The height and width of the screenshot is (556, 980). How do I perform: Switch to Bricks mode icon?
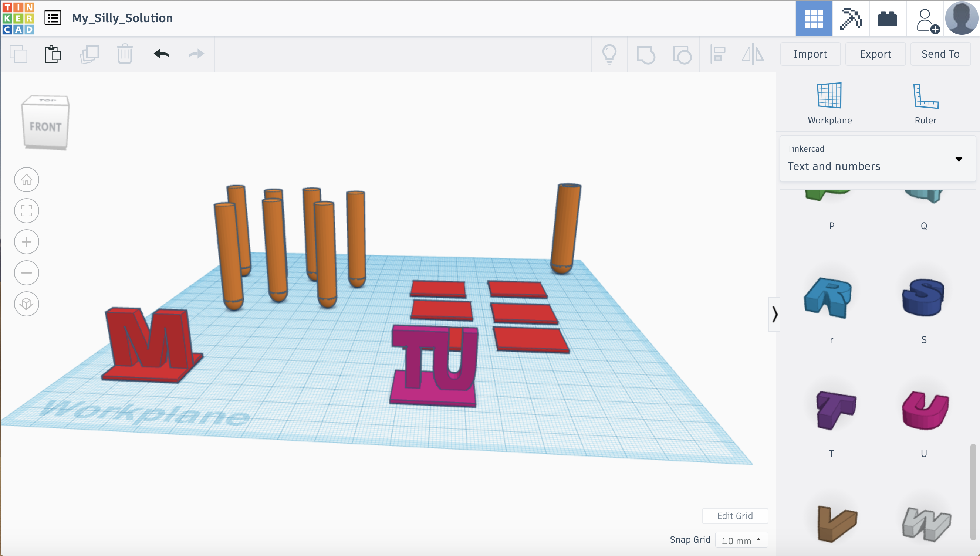coord(887,18)
